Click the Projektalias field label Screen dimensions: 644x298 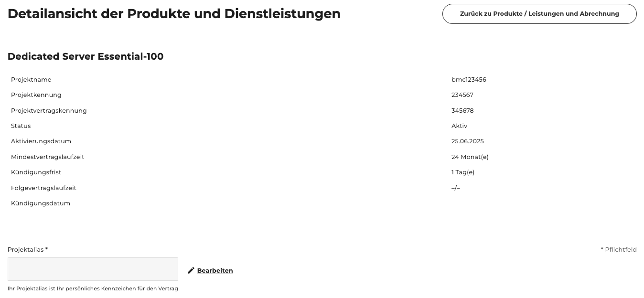(25, 249)
